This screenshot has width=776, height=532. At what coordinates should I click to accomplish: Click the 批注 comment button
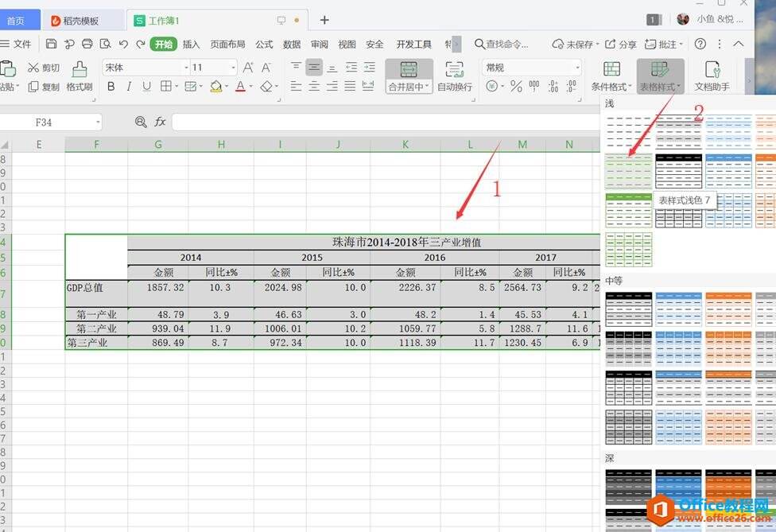tap(664, 44)
